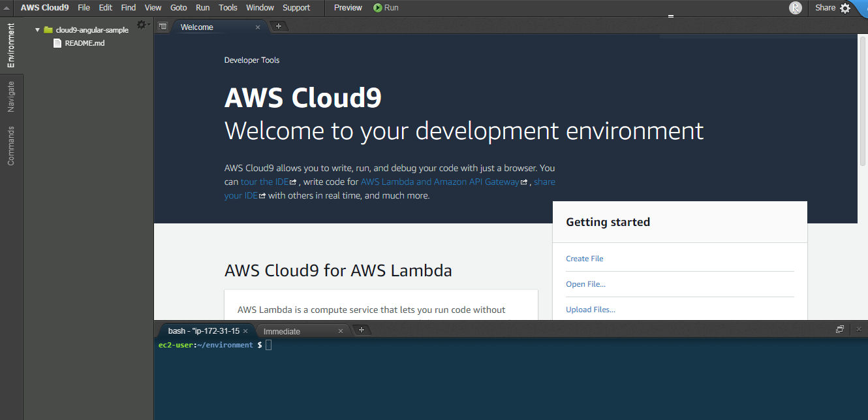Select cloud9-angular-sample folder name

tap(92, 30)
